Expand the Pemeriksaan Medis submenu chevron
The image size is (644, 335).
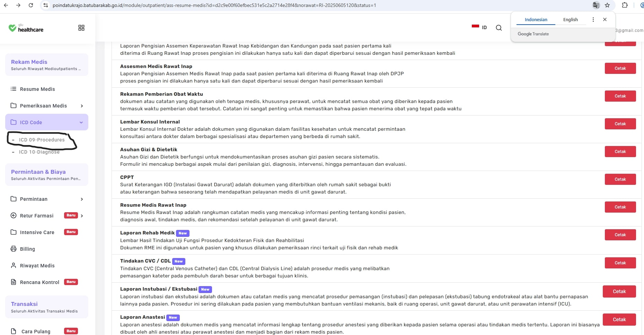(x=82, y=106)
